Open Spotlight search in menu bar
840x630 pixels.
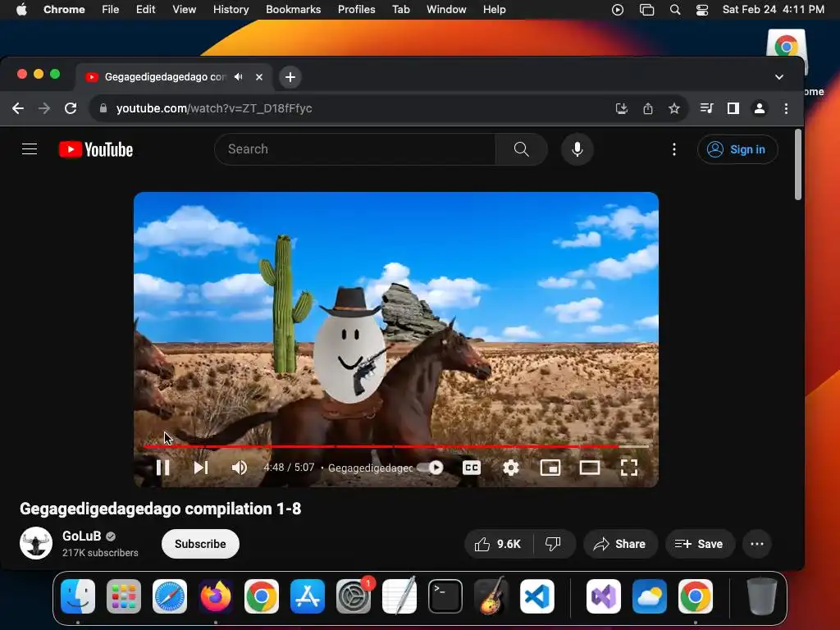(x=675, y=10)
